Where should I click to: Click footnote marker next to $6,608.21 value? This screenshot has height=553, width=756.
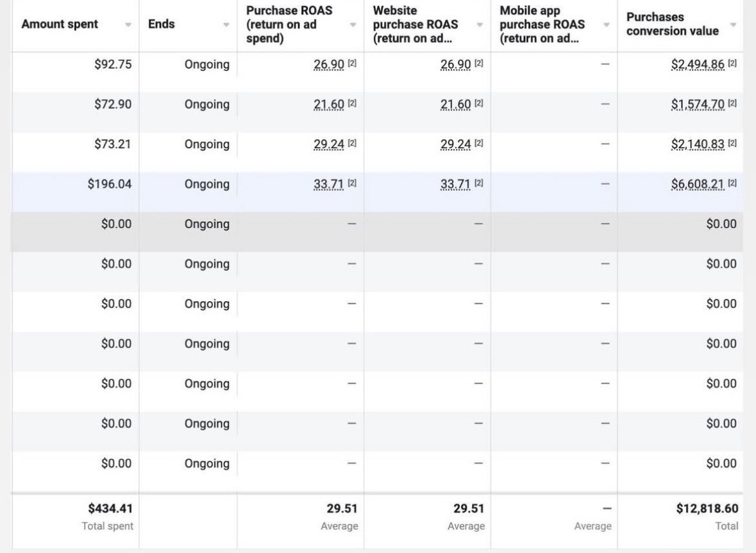[732, 184]
